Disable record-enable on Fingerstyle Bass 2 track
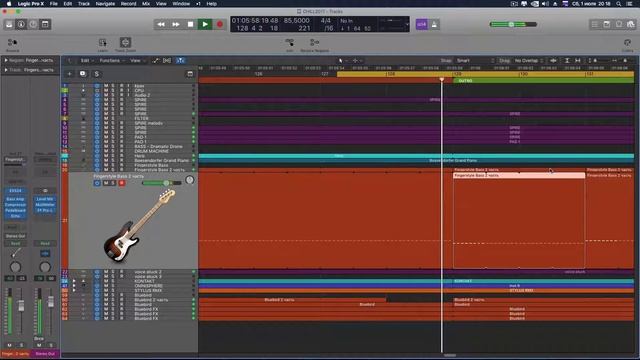The width and height of the screenshot is (640, 360). point(122,183)
